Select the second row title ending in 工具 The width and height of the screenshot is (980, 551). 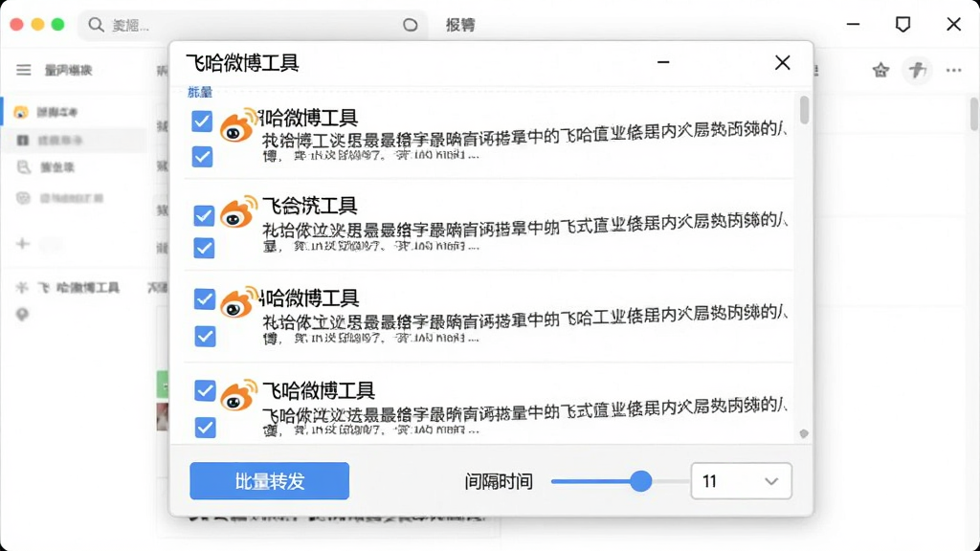(x=309, y=206)
